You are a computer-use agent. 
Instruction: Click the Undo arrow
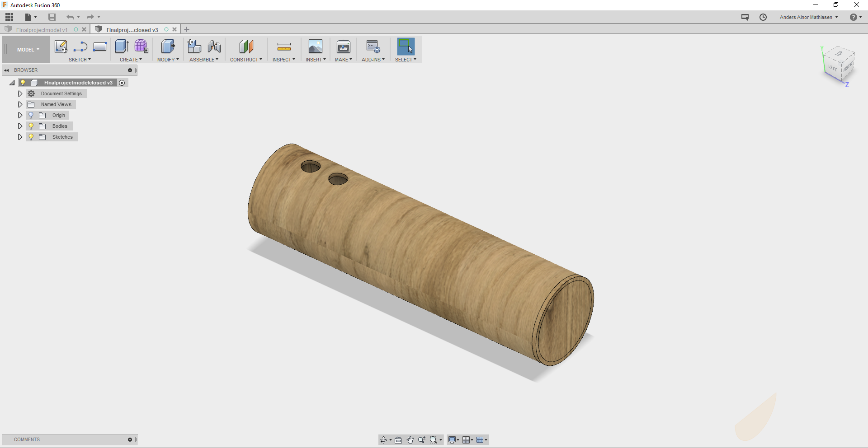coord(70,17)
